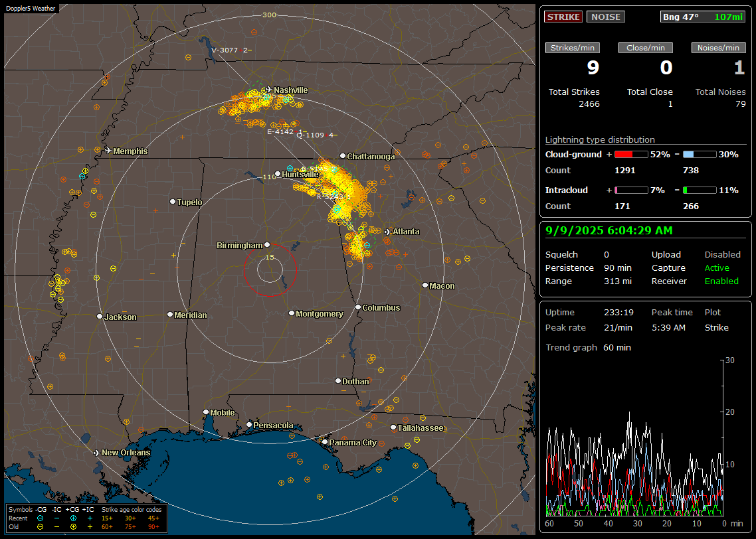Click the pink +IC 7% bar
Screen dimensions: 756x539
[x=631, y=191]
